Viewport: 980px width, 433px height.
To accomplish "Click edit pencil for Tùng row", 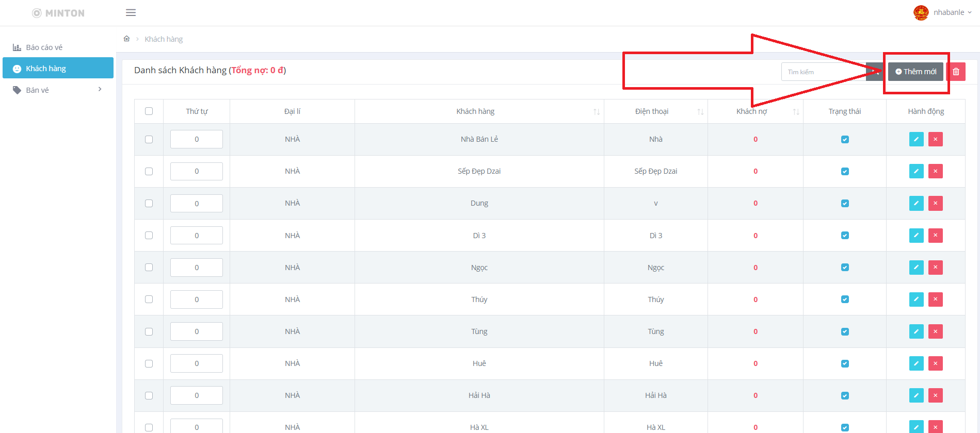I will (x=916, y=331).
